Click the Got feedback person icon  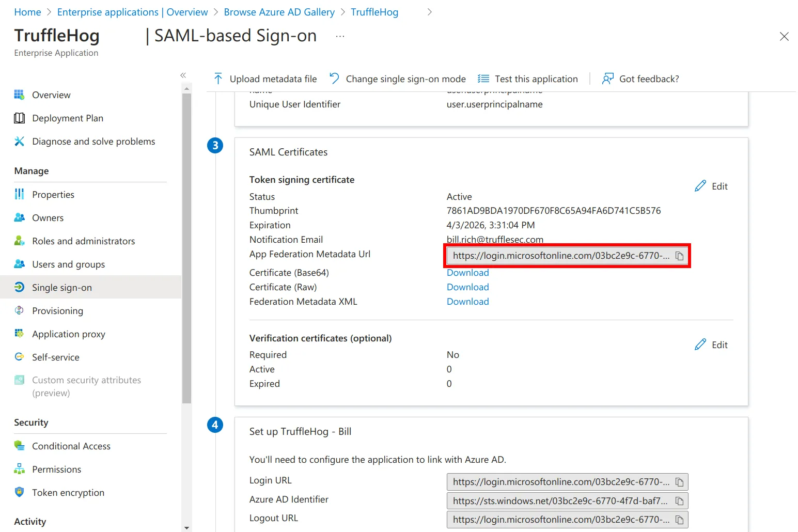coord(608,79)
